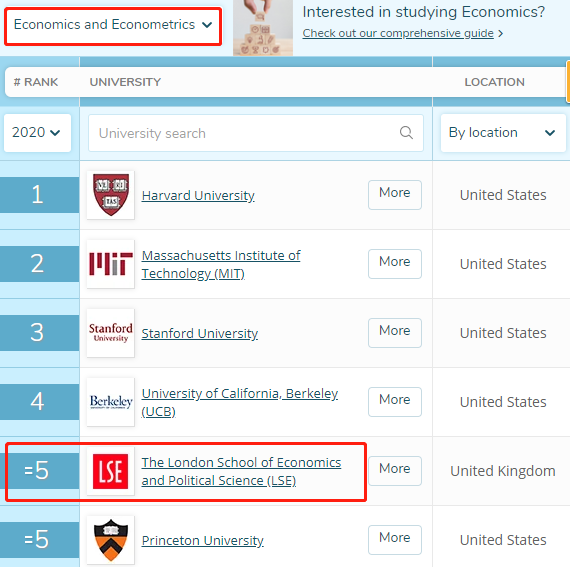570x567 pixels.
Task: Expand the Economics and Econometrics subject dropdown
Action: [x=113, y=25]
